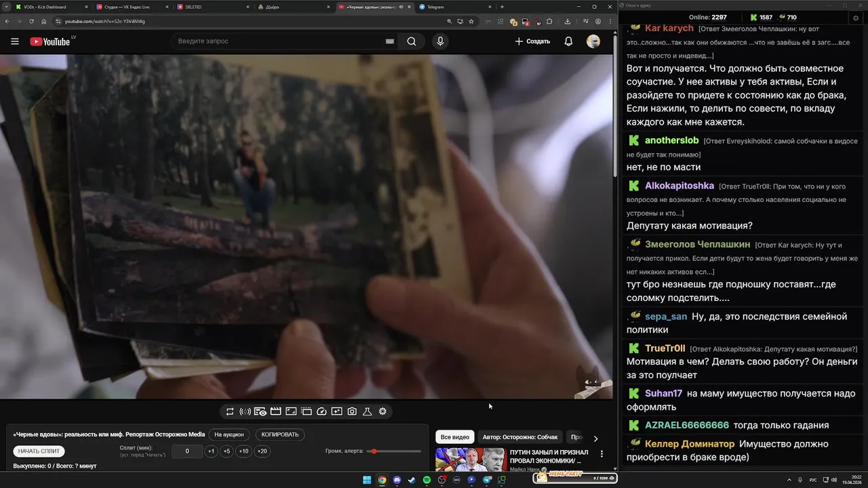Switch to the Дыра tab
Viewport: 868px width, 488px height.
tap(292, 7)
